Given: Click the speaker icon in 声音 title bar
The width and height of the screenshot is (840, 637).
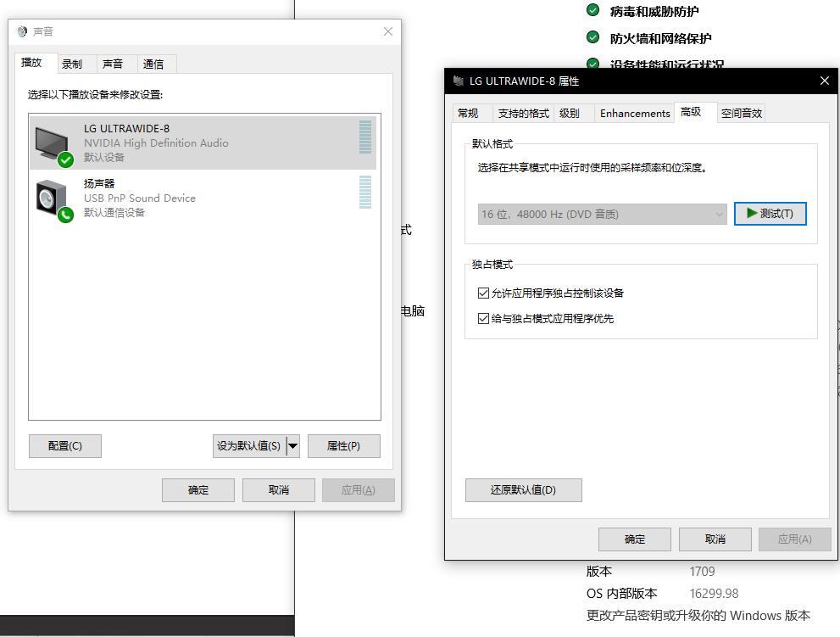Looking at the screenshot, I should pyautogui.click(x=22, y=31).
